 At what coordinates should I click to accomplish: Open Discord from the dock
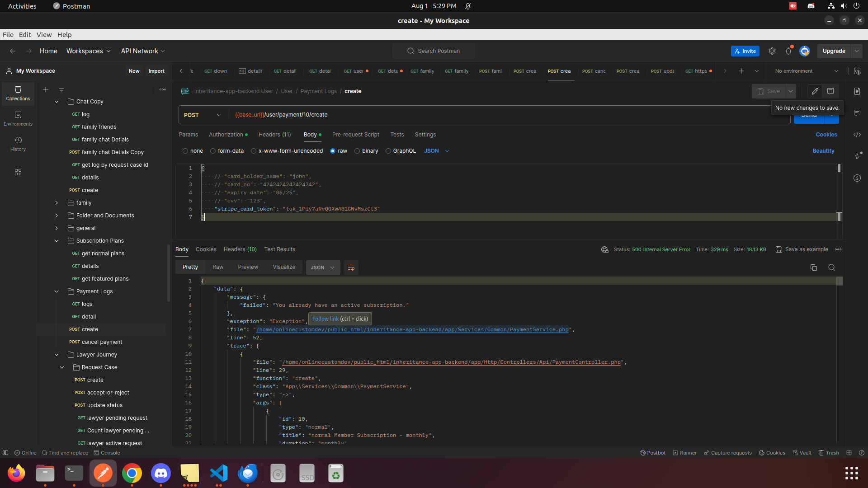coord(161,473)
